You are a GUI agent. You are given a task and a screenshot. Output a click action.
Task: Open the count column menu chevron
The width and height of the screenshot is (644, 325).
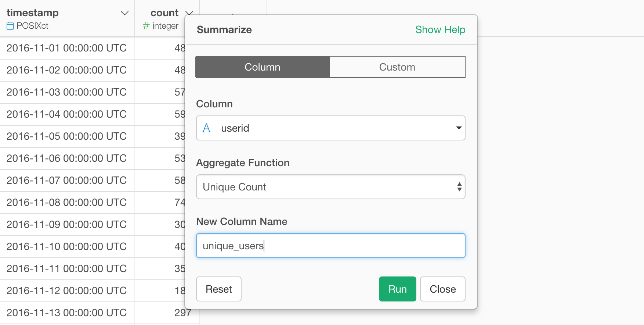pos(189,13)
